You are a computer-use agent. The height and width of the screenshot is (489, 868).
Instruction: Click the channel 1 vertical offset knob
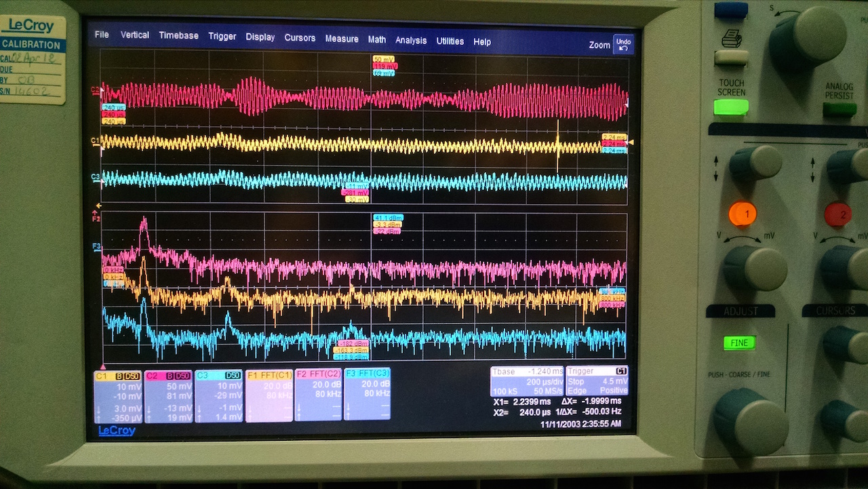755,163
